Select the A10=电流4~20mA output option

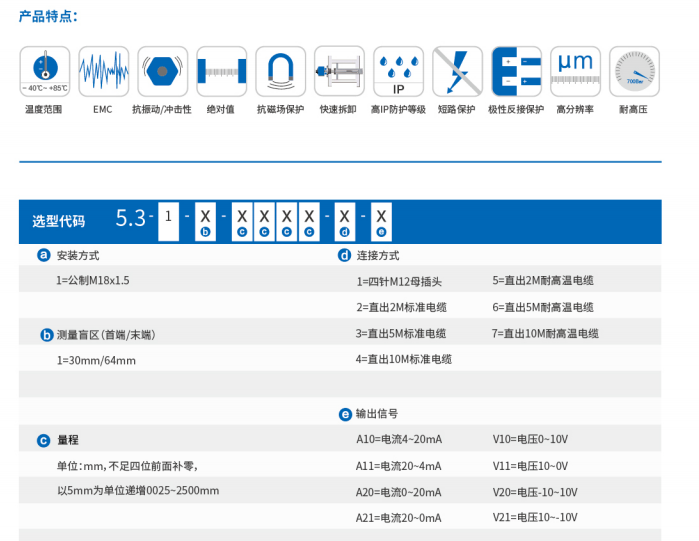(399, 439)
